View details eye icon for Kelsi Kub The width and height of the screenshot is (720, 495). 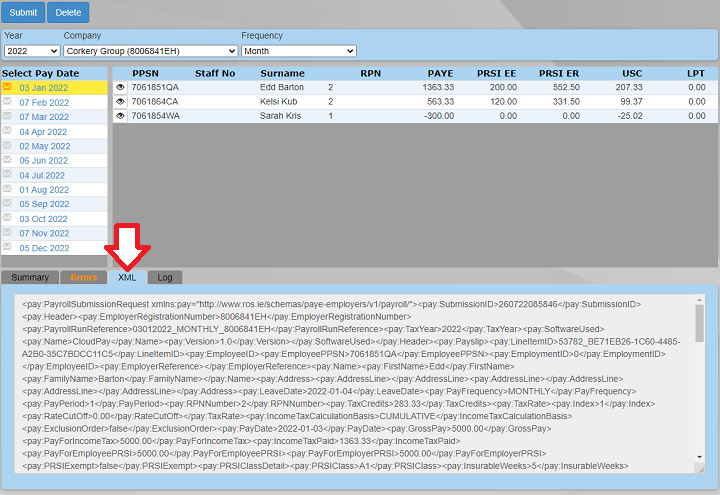click(120, 102)
